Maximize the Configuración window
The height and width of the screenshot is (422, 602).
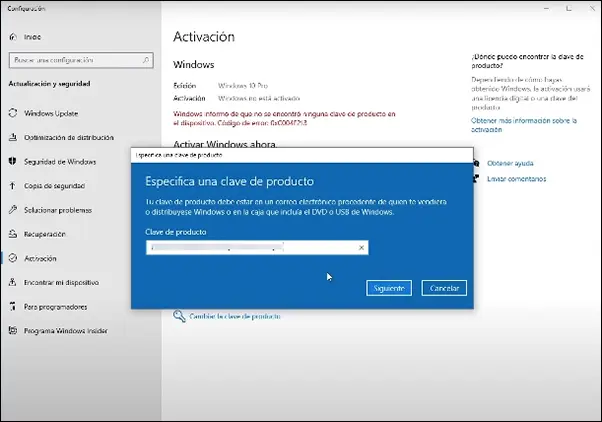(569, 8)
